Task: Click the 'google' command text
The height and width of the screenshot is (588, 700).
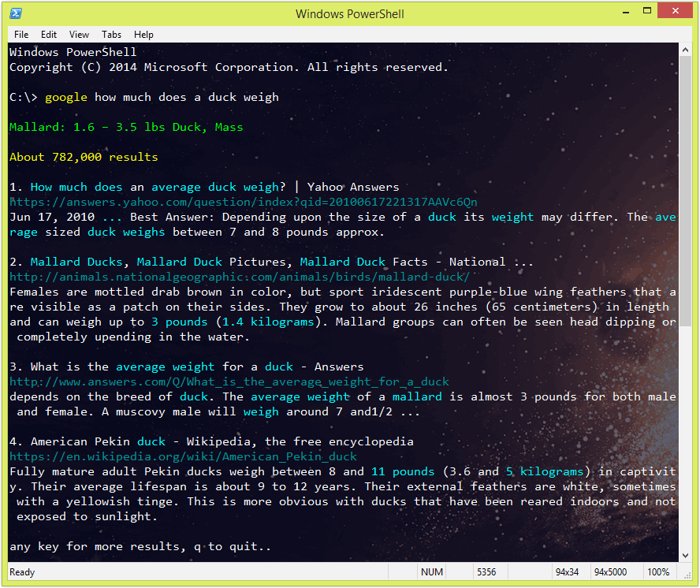Action: click(66, 97)
